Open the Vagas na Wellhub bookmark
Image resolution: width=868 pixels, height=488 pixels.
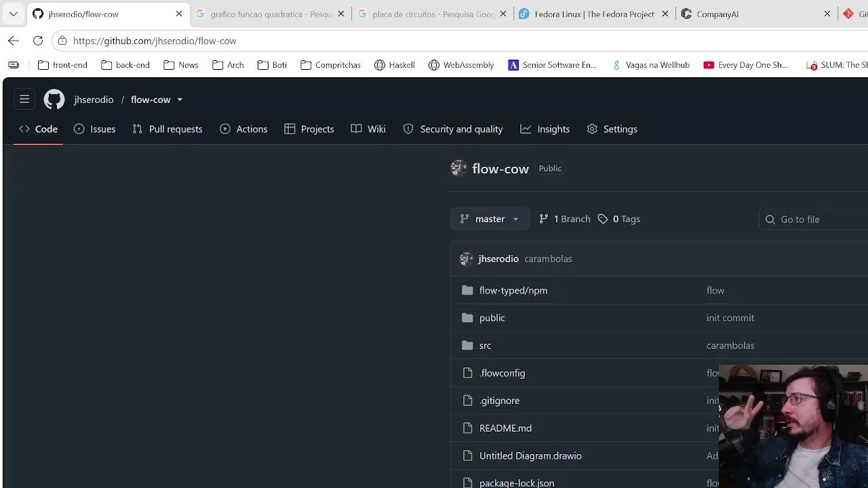(650, 65)
